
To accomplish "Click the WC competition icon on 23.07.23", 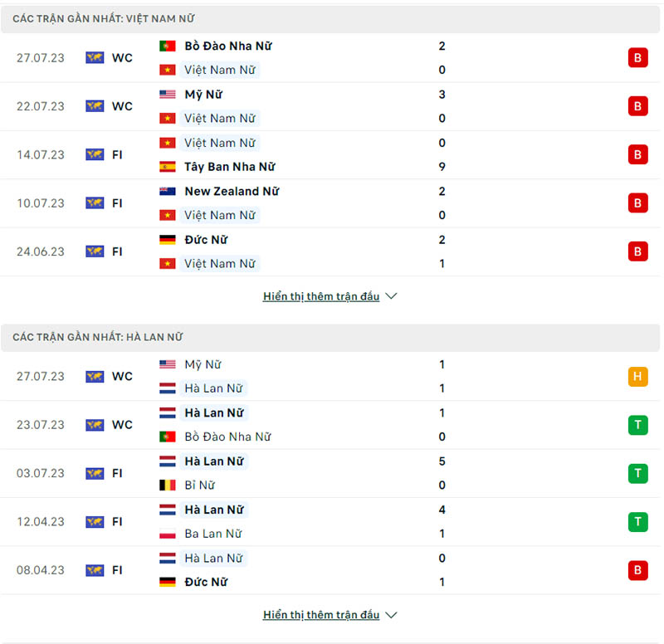I will tap(95, 425).
